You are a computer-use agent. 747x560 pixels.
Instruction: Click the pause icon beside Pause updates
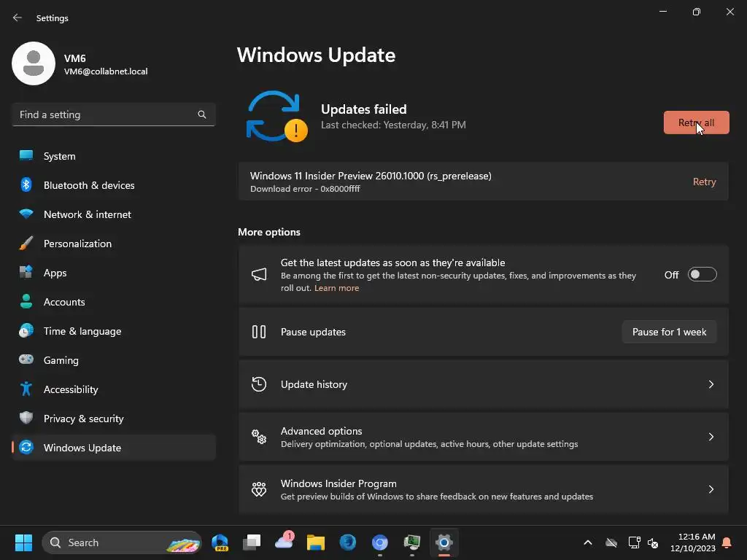(259, 332)
